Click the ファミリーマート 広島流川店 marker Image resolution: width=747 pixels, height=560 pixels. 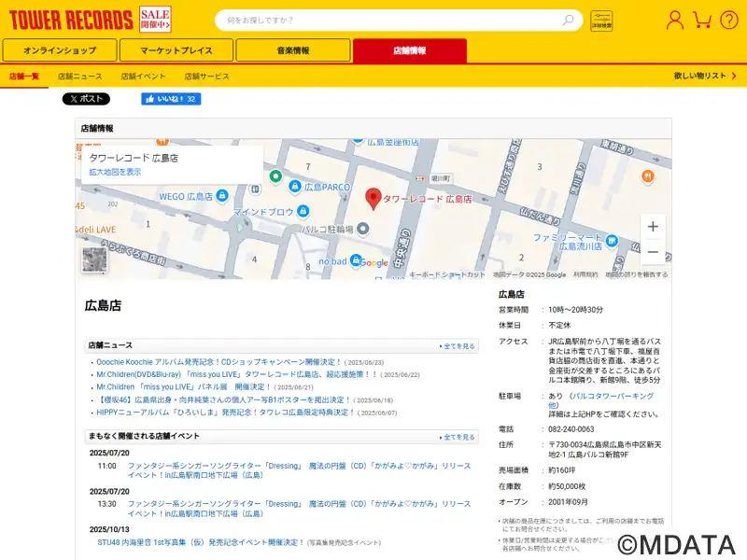613,241
